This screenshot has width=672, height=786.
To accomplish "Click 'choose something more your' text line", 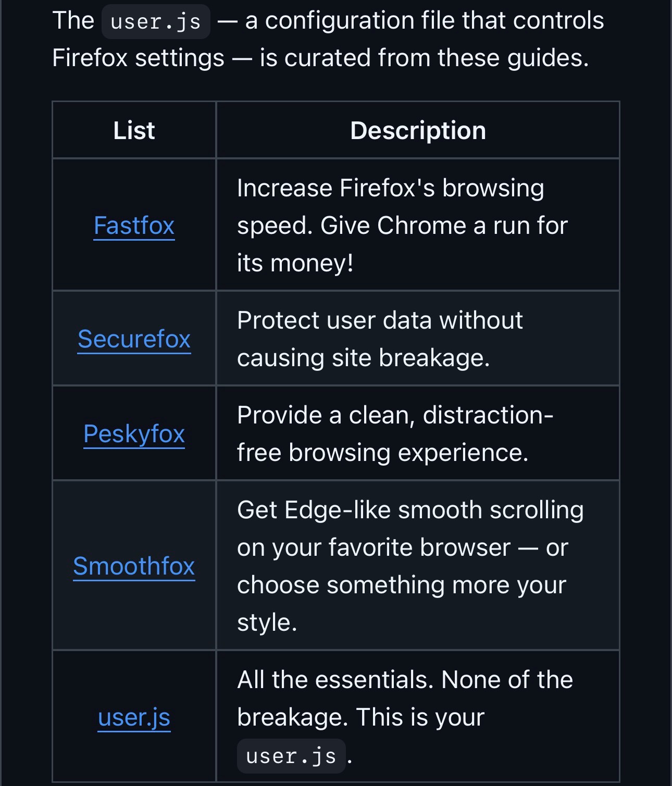I will click(x=401, y=585).
